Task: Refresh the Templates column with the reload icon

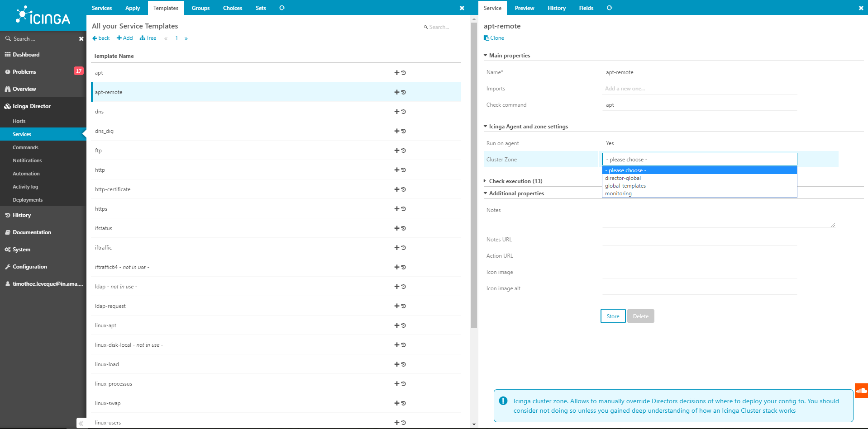Action: tap(282, 8)
